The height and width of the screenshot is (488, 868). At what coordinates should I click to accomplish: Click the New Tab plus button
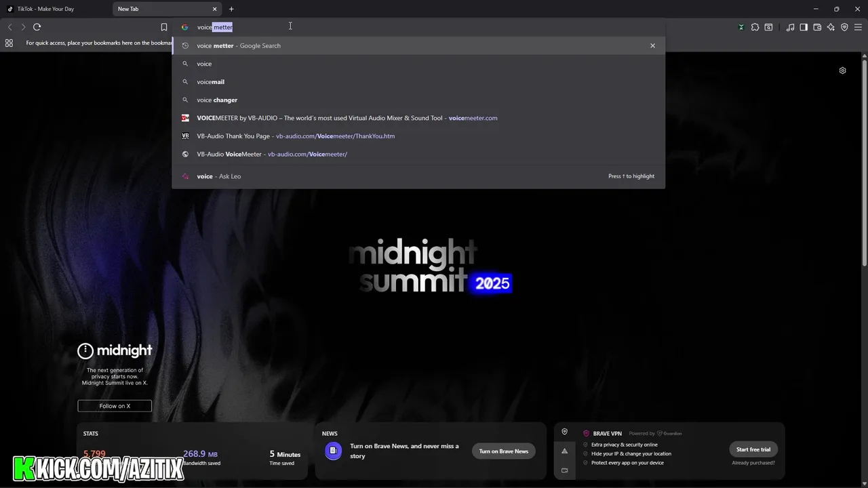pyautogui.click(x=231, y=9)
